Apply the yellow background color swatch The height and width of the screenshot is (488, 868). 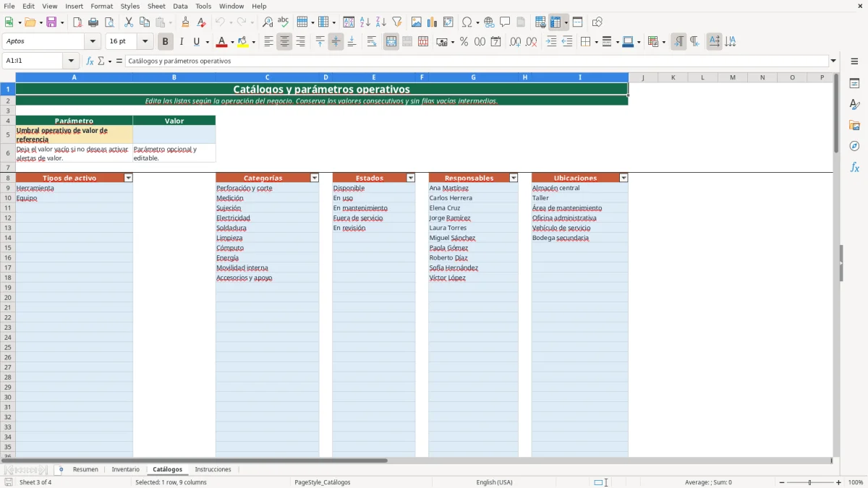click(x=243, y=43)
